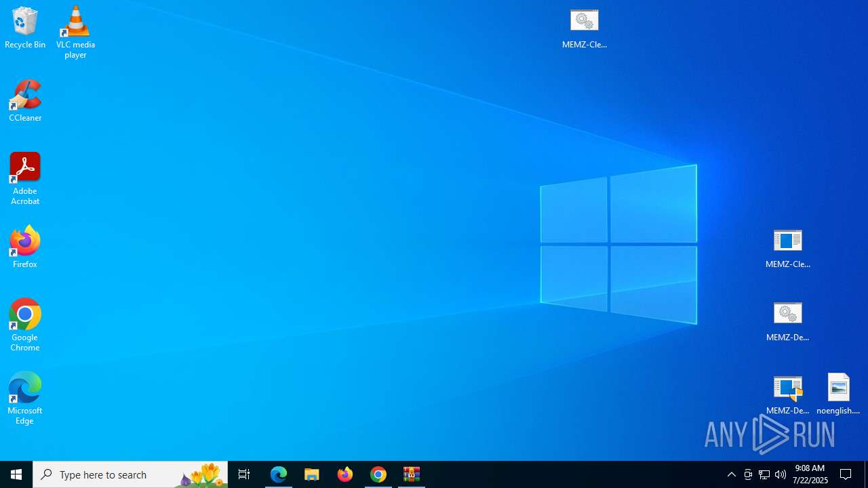Select the MEMZ-Cle gears file near top
The image size is (868, 488).
(585, 29)
